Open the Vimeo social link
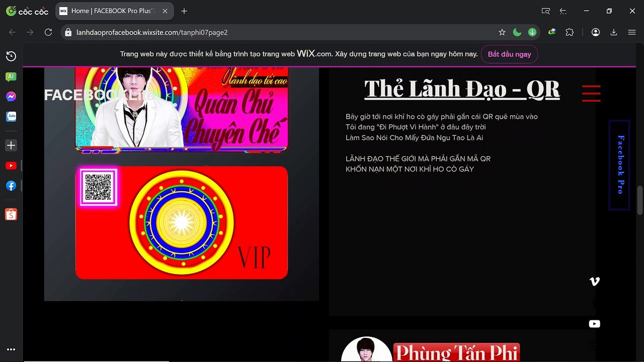 click(x=595, y=282)
